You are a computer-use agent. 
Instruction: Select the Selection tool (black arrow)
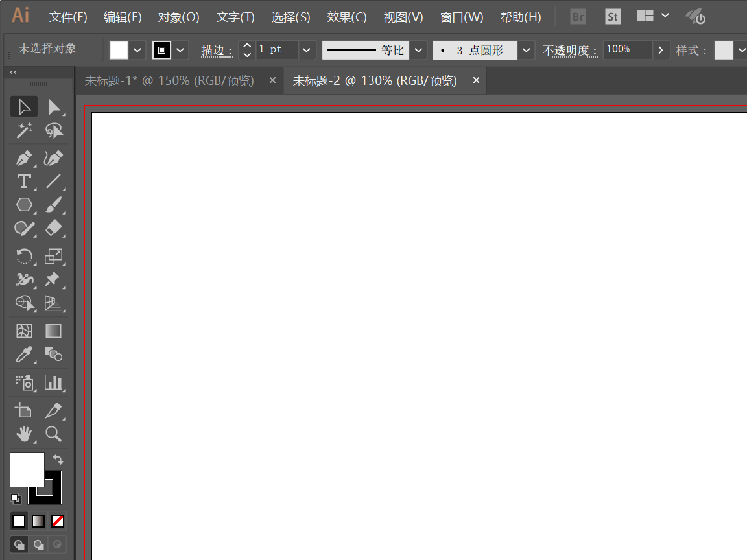[x=24, y=107]
